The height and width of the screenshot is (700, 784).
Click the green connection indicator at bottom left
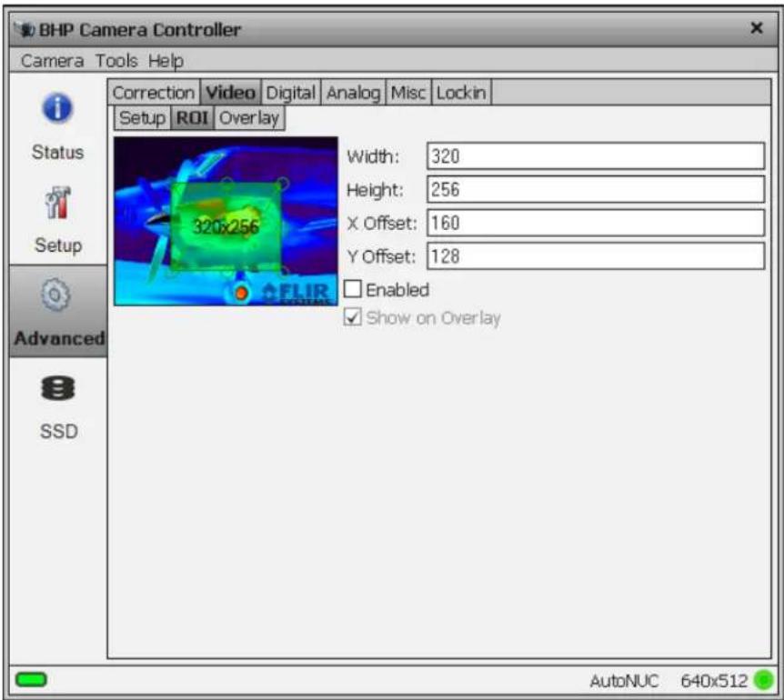31,679
